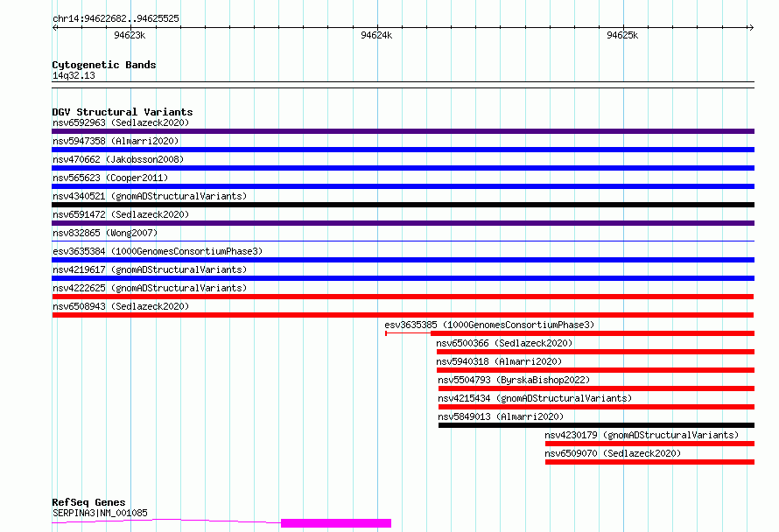
Task: Select nsv6500366 (Sedlazeck2020) label
Action: point(504,343)
